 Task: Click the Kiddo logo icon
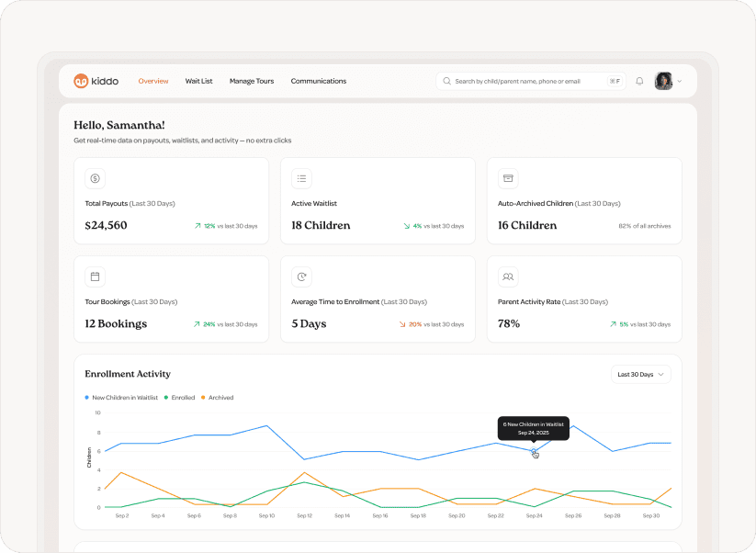point(81,81)
